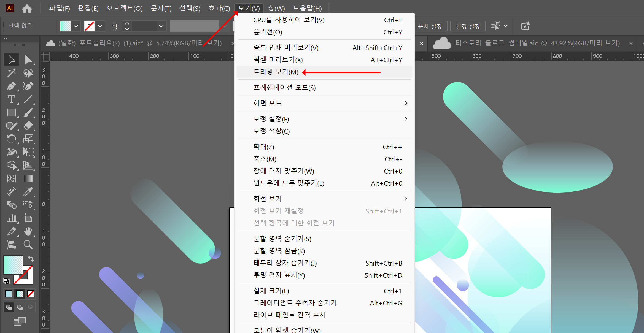Activate Draw Behind mode at toolbar bottom
Image resolution: width=644 pixels, height=333 pixels.
pos(19,307)
